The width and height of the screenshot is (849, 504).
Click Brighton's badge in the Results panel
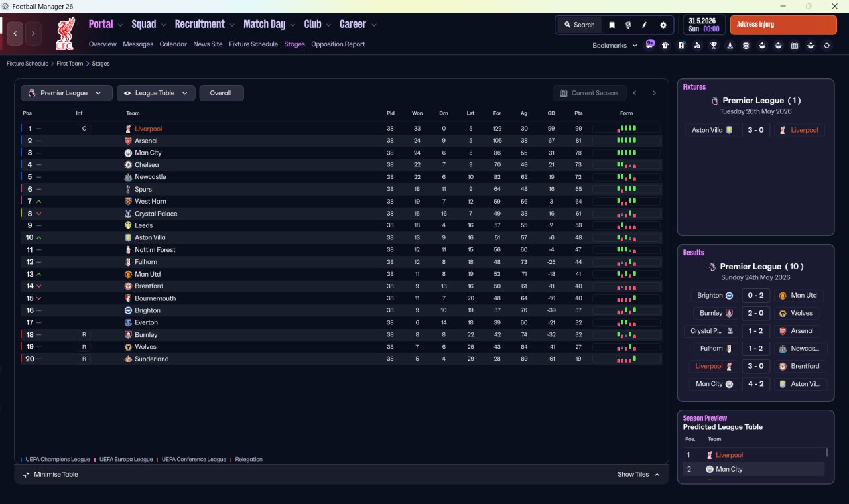point(729,296)
